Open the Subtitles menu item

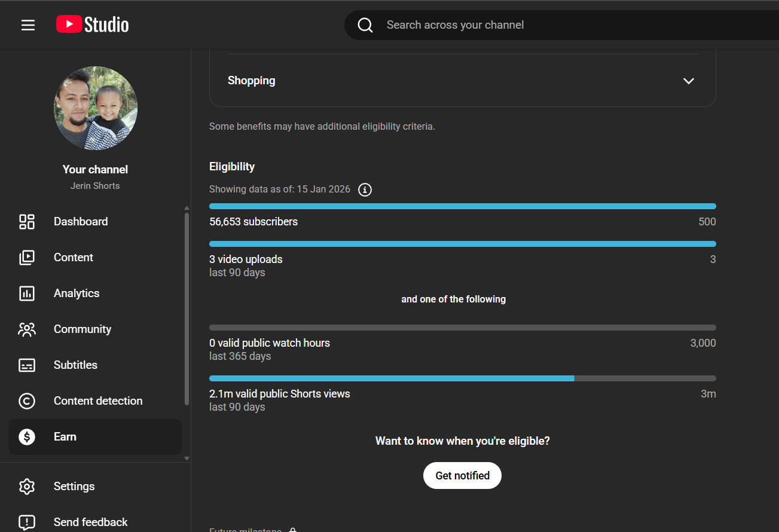coord(75,365)
